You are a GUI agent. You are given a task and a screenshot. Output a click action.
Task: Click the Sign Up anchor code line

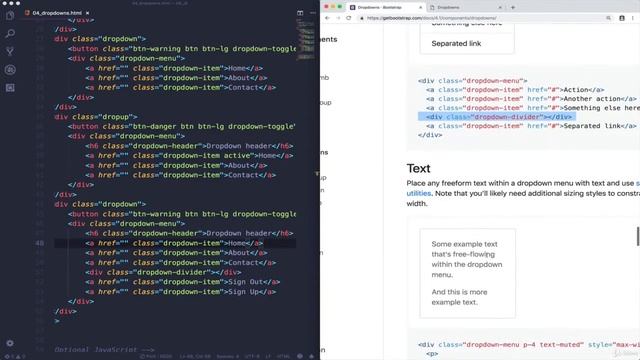click(180, 292)
